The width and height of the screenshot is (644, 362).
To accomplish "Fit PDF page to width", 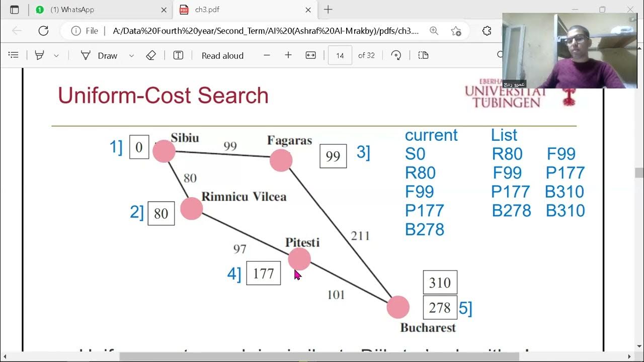I will (311, 55).
